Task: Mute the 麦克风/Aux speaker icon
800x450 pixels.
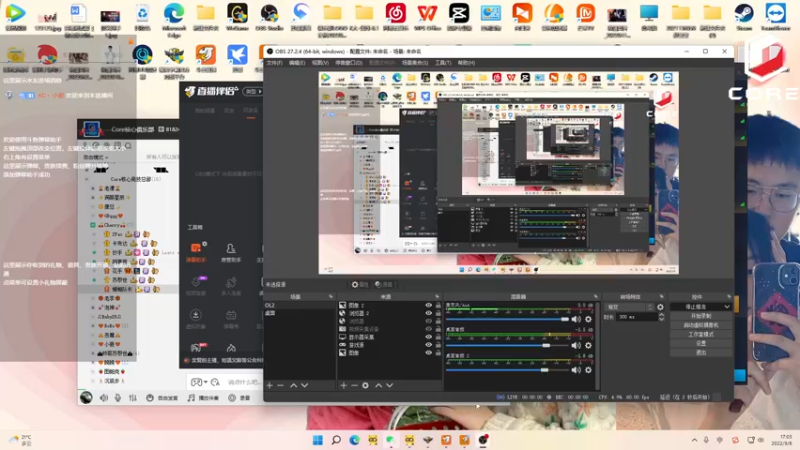Action: (x=576, y=319)
